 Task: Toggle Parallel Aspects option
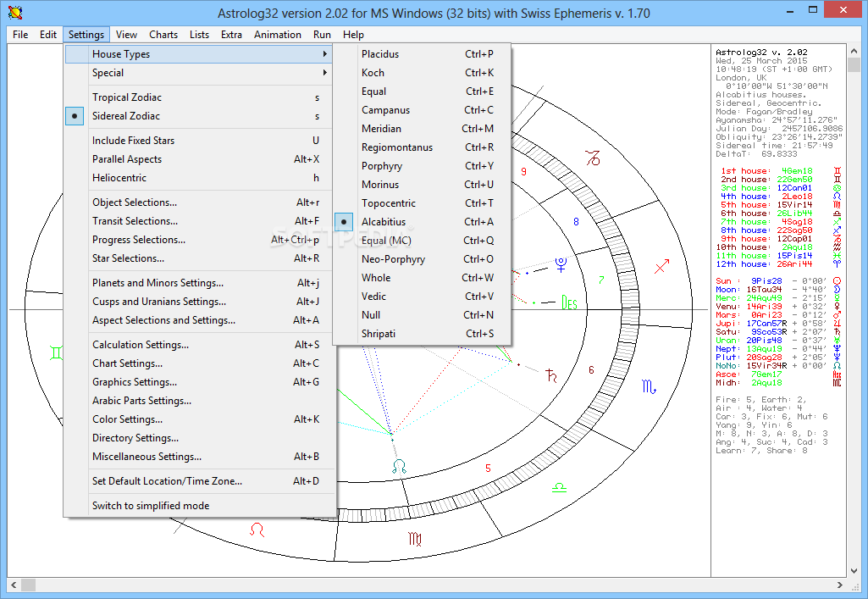pyautogui.click(x=199, y=159)
